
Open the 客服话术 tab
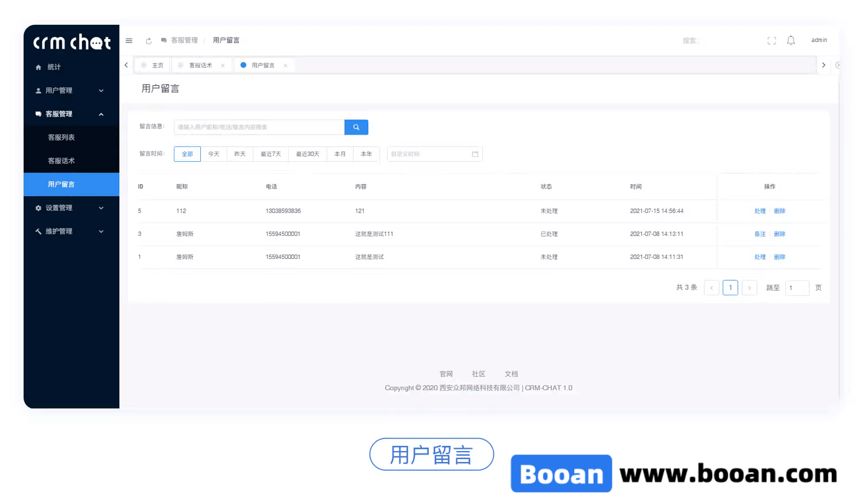pos(200,65)
